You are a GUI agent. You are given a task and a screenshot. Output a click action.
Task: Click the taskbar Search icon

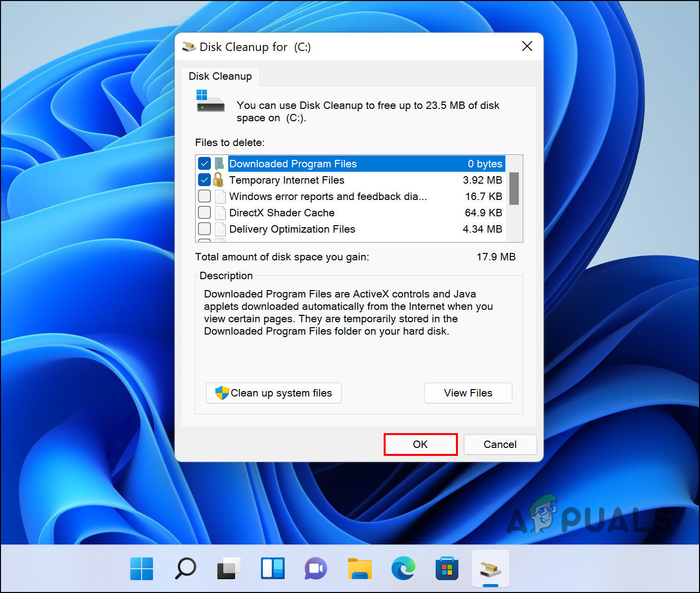[x=186, y=568]
